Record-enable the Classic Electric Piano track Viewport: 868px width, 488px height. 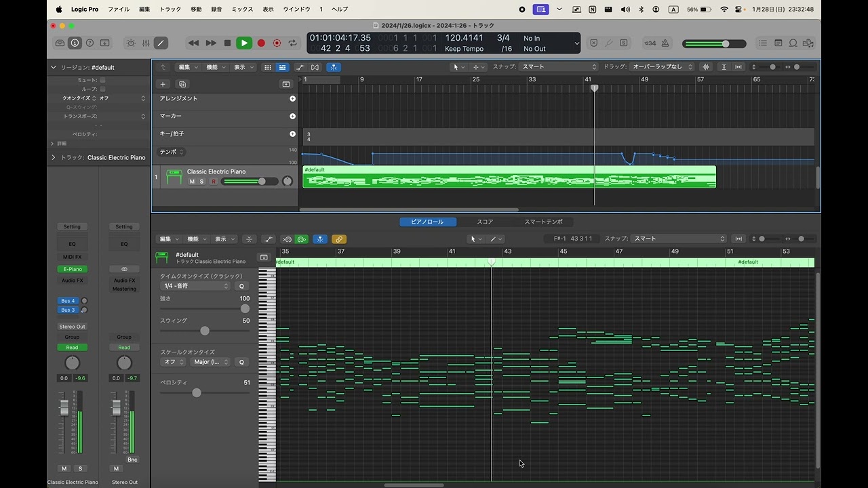click(x=214, y=182)
